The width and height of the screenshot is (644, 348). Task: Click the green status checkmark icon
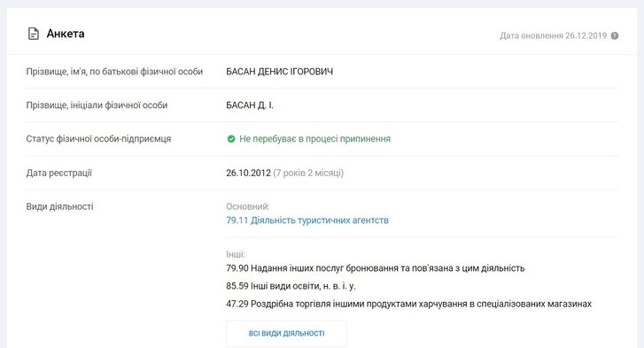point(231,139)
